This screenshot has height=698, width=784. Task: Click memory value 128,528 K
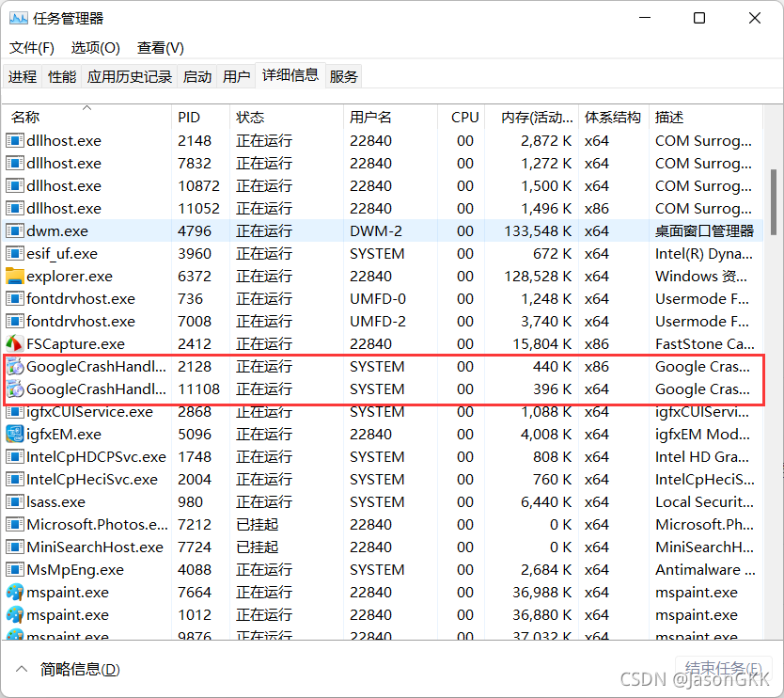pos(538,276)
